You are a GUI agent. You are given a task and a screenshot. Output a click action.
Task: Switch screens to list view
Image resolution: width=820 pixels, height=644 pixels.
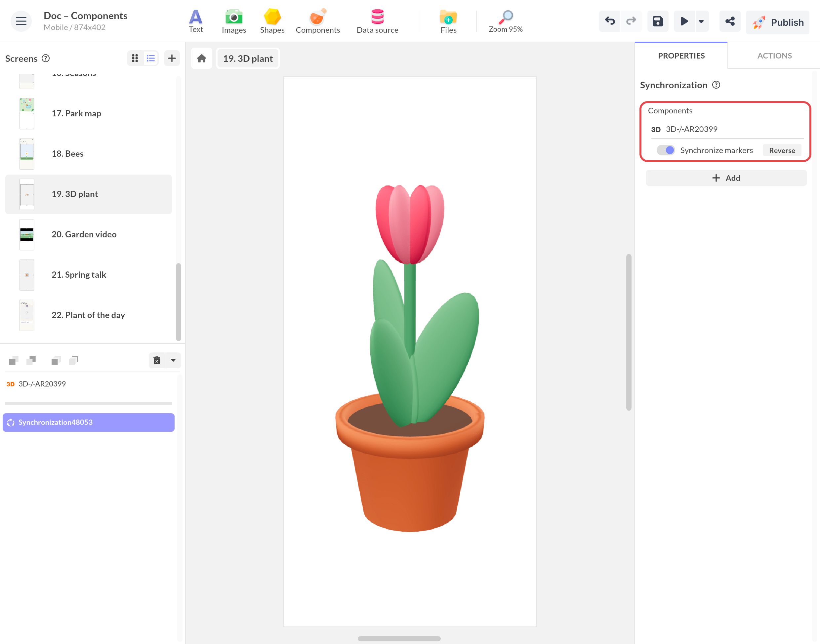(151, 58)
